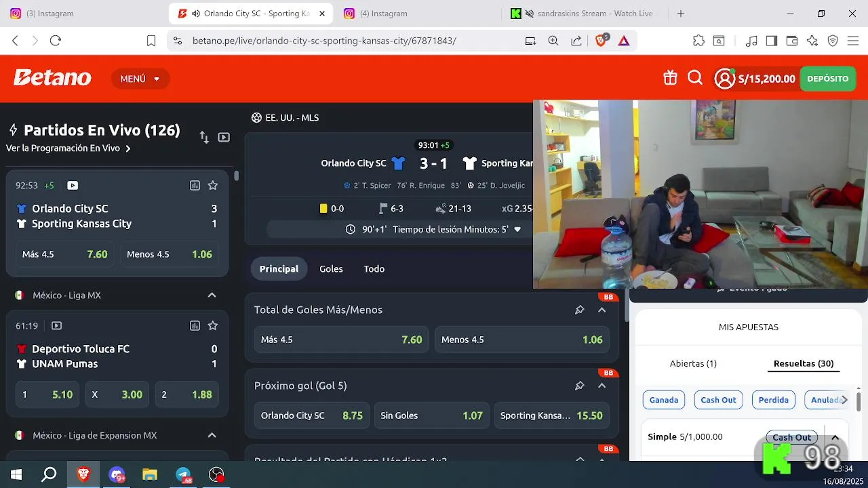Open the browser hamburger menu
This screenshot has width=868, height=488.
coord(853,41)
